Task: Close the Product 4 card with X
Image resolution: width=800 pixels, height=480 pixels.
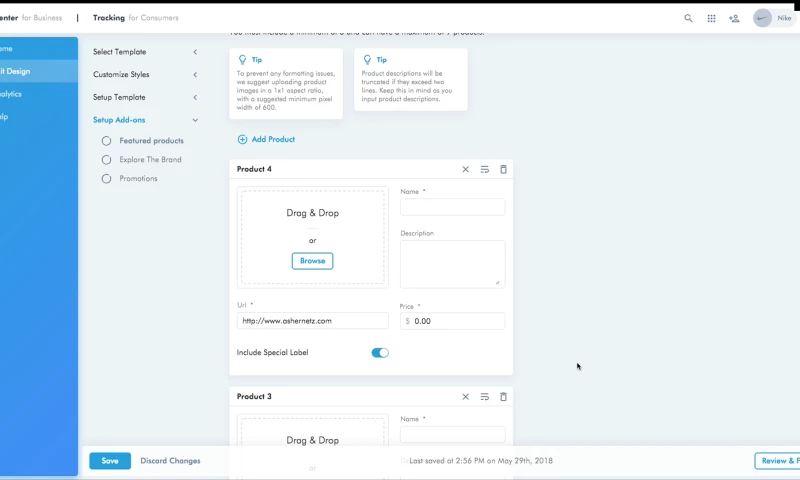Action: (465, 169)
